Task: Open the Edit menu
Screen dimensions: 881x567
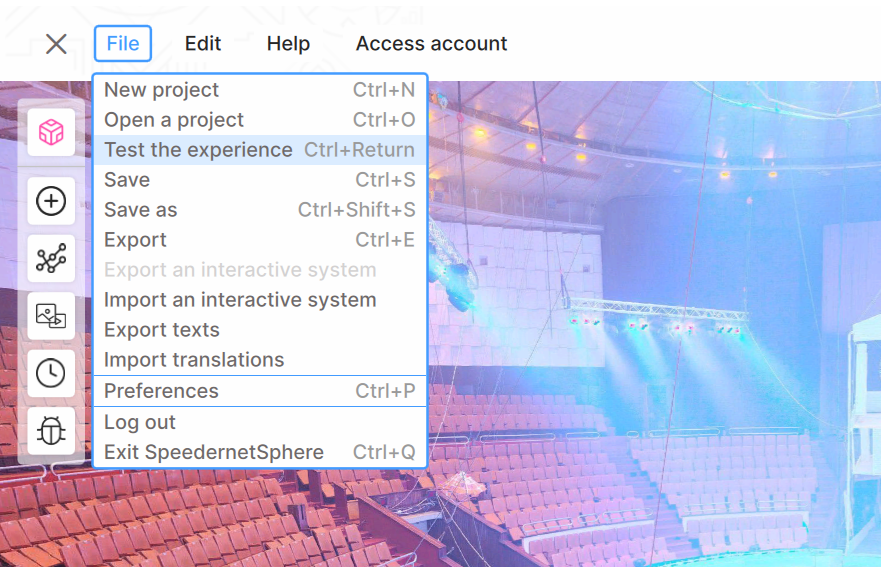Action: point(203,44)
